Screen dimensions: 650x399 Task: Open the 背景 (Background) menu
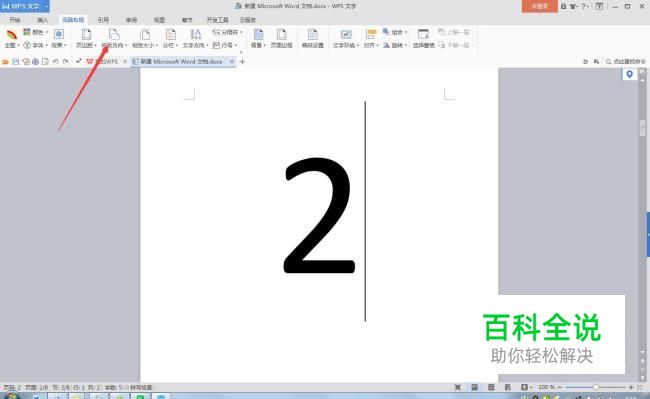coord(258,39)
